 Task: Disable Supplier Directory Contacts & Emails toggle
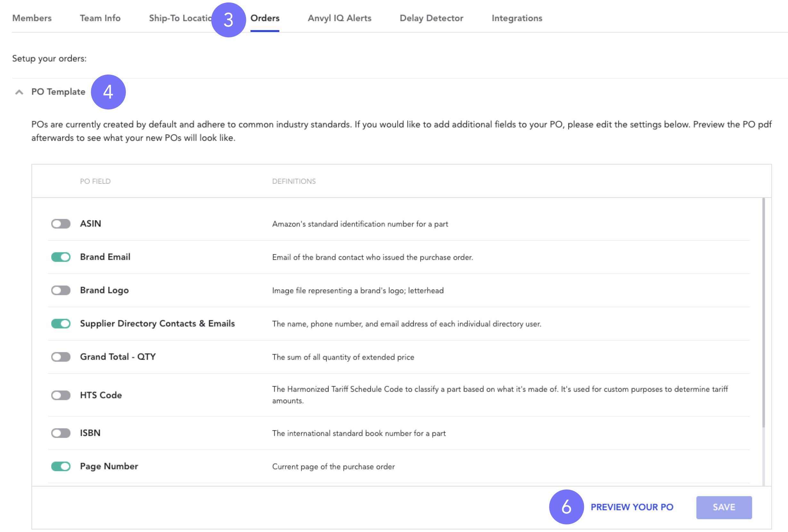[61, 324]
